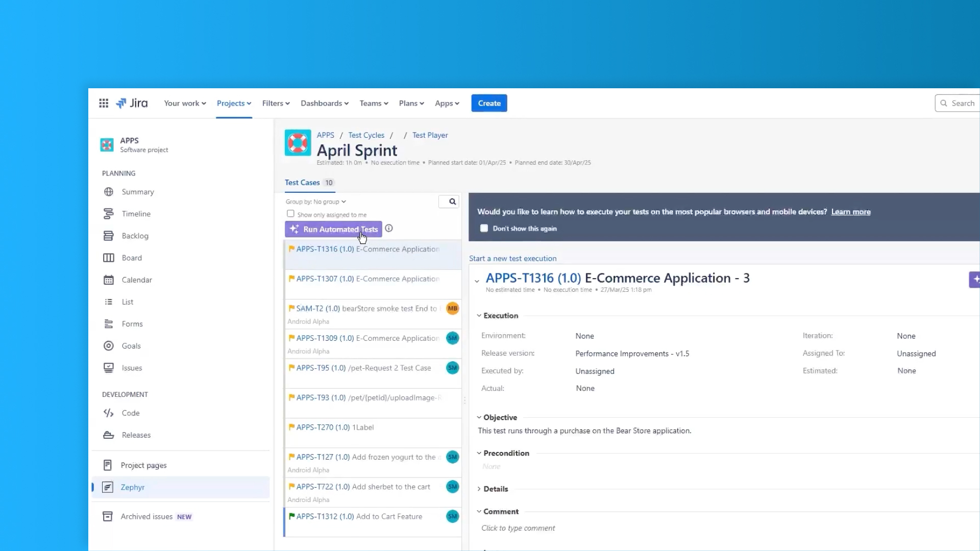
Task: Select the Test Cases tab
Action: pos(309,182)
